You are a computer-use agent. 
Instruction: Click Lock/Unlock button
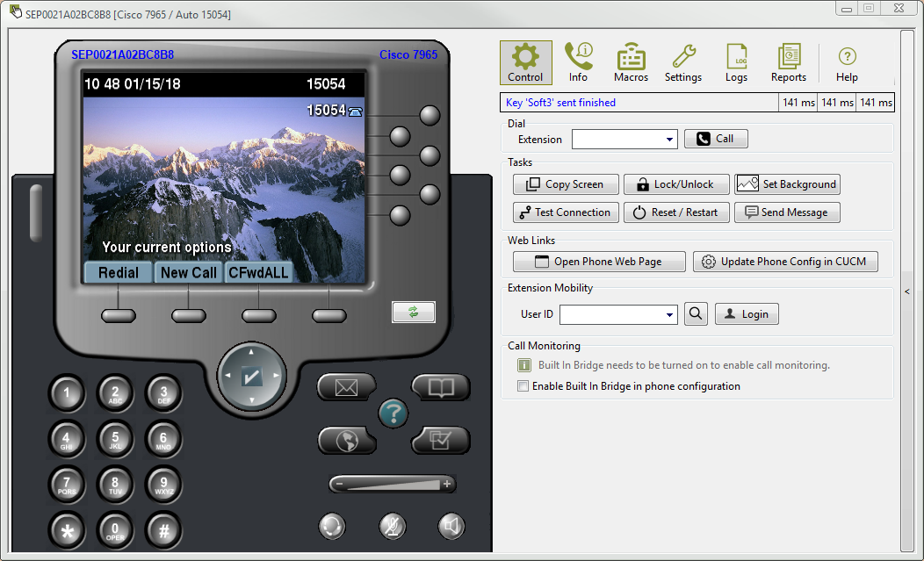point(676,184)
